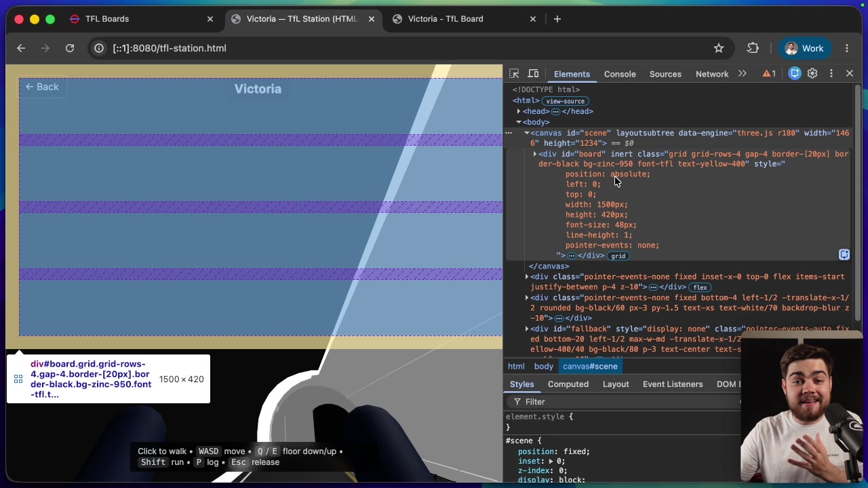This screenshot has width=868, height=488.
Task: Toggle the grid overlay badge on div#board
Action: (618, 256)
